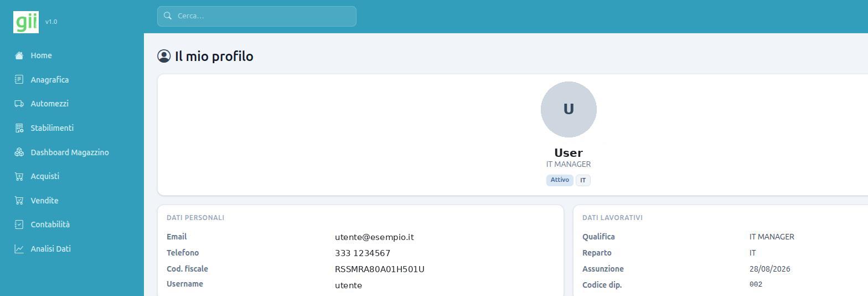Click the Dashboard Magazzino boxes icon

(19, 152)
